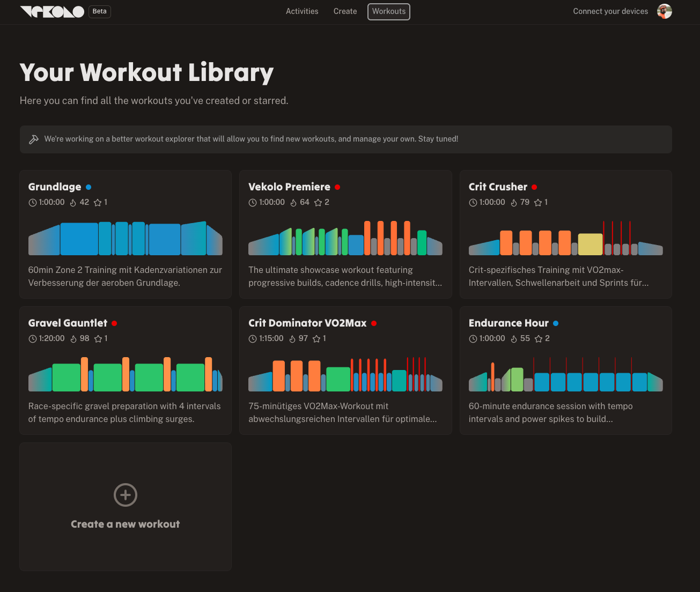Go to the Activities tab
This screenshot has width=700, height=592.
tap(302, 11)
